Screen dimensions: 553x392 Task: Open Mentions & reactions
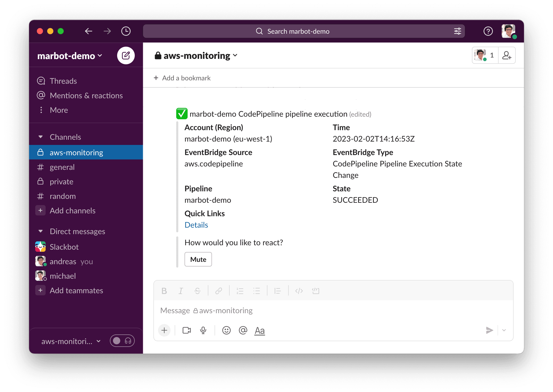[x=86, y=95]
